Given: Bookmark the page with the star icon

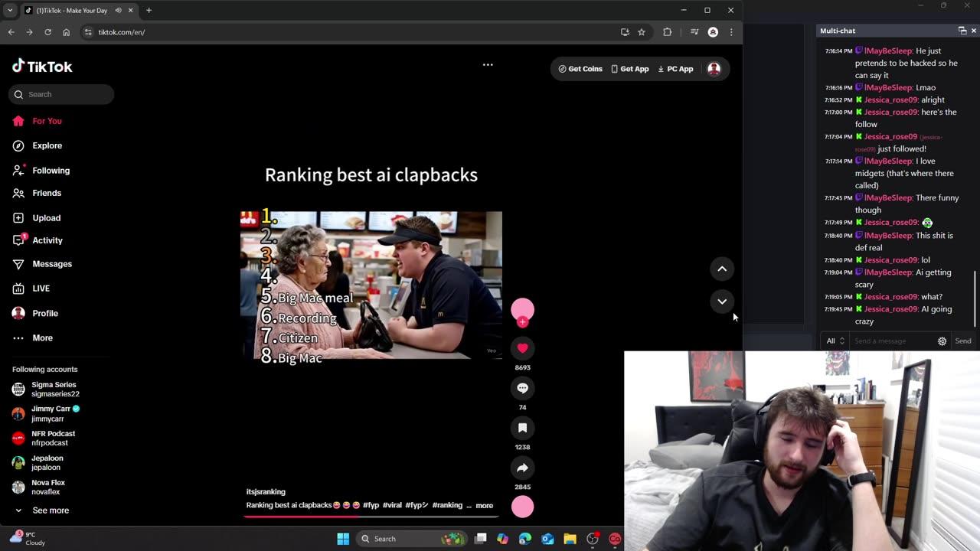Looking at the screenshot, I should coord(642,32).
